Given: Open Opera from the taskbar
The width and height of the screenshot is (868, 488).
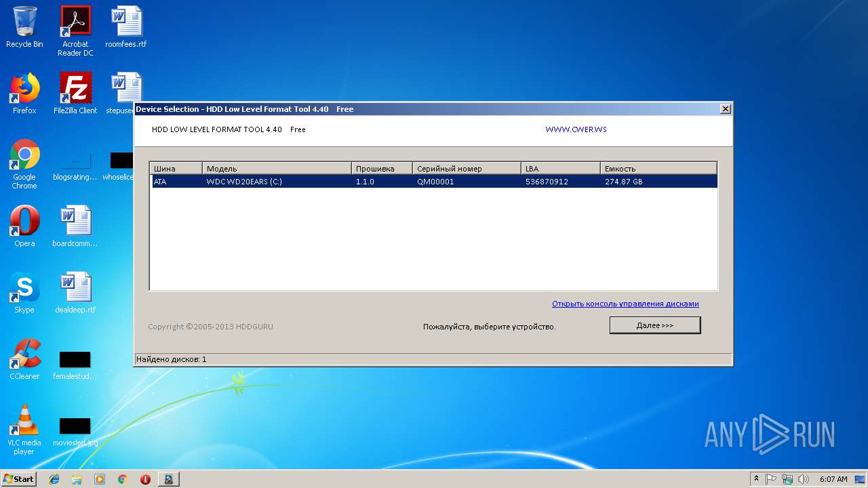Looking at the screenshot, I should [145, 479].
